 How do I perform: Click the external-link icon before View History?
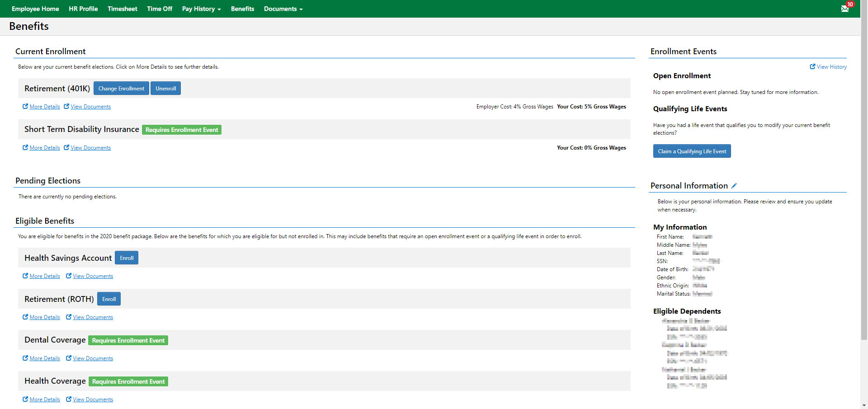coord(812,66)
